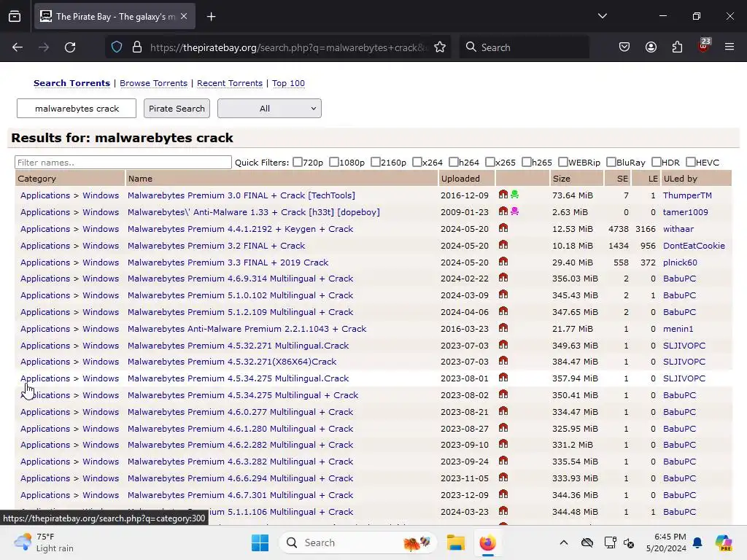Tick the x265 quick filter

pos(489,162)
